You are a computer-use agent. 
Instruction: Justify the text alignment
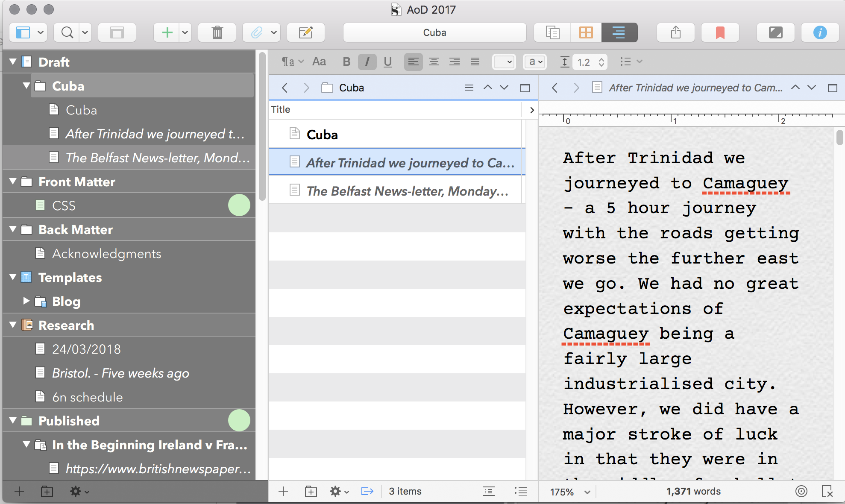point(475,62)
